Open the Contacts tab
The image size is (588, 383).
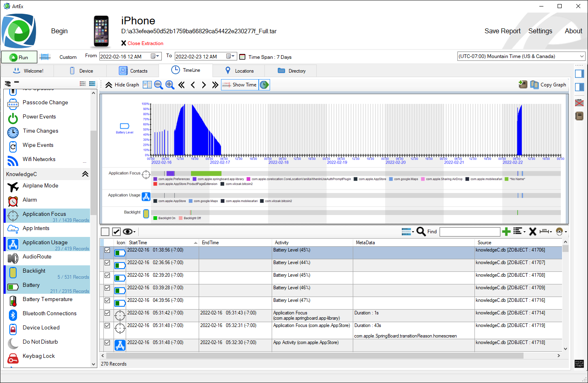[x=133, y=71]
